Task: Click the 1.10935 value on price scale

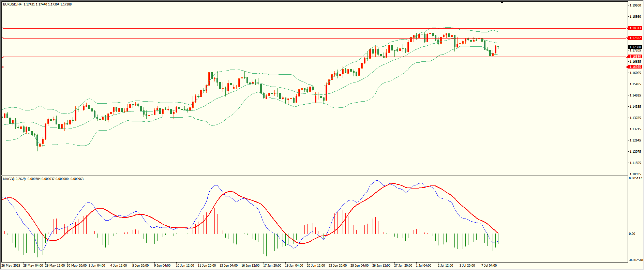Action: [x=635, y=174]
